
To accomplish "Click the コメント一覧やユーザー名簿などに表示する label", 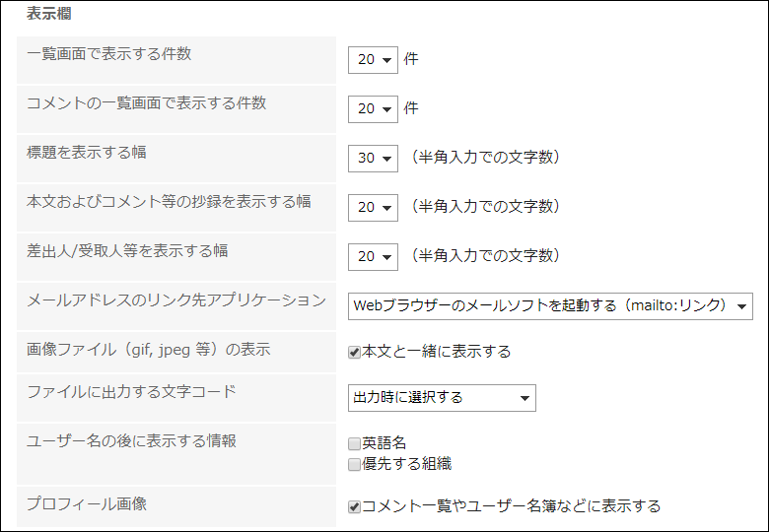I will point(511,507).
